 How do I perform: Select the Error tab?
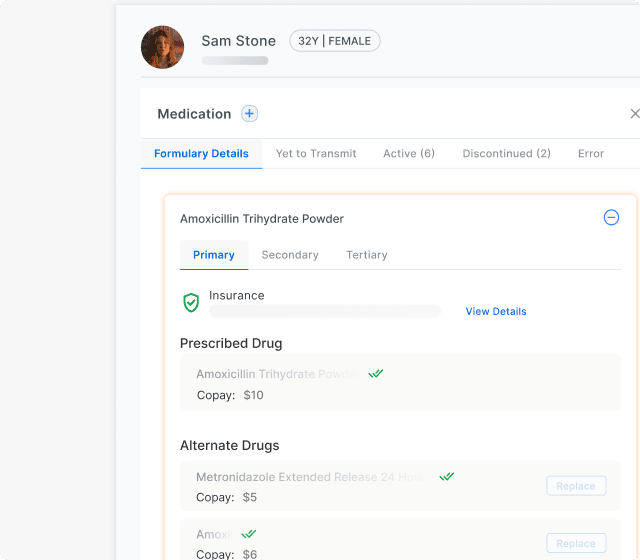coord(591,154)
